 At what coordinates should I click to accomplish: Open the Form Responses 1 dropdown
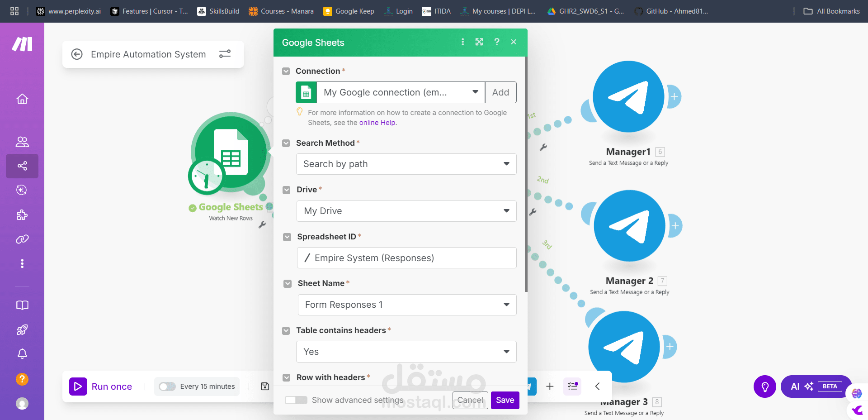click(407, 305)
